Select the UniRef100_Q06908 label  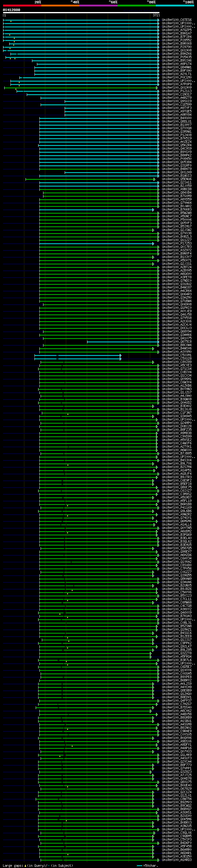tap(177, 304)
